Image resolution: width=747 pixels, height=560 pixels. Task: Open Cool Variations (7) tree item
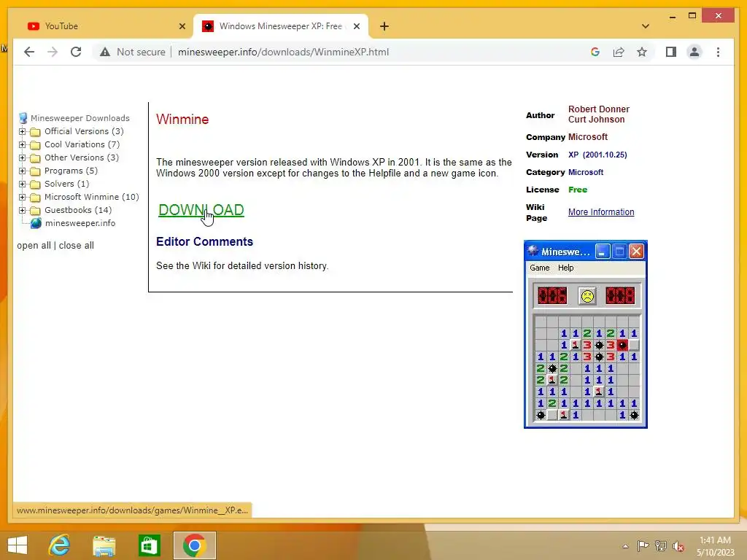pyautogui.click(x=82, y=144)
